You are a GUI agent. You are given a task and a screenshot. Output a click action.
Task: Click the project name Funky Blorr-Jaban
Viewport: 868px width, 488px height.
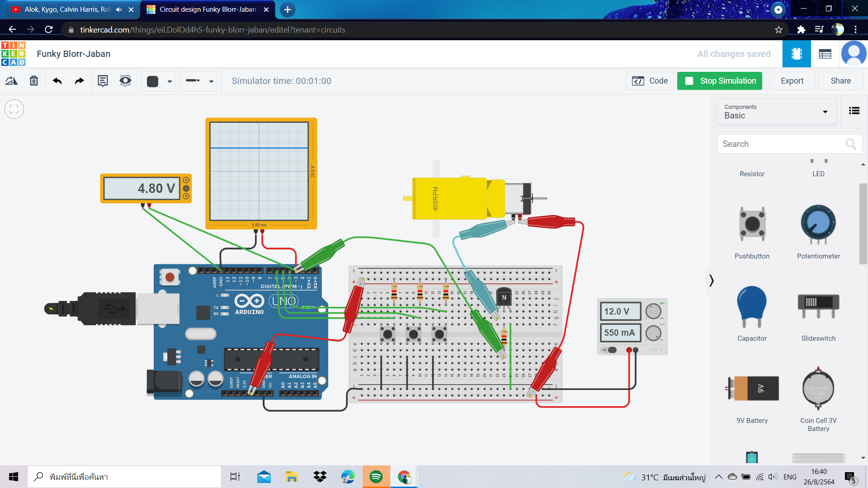[74, 54]
